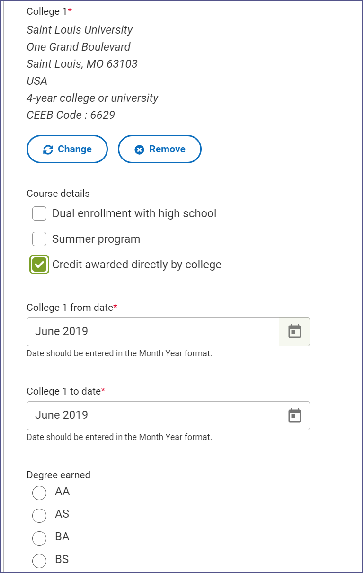The image size is (364, 574).
Task: Click the refresh icon in Change button
Action: (x=48, y=149)
